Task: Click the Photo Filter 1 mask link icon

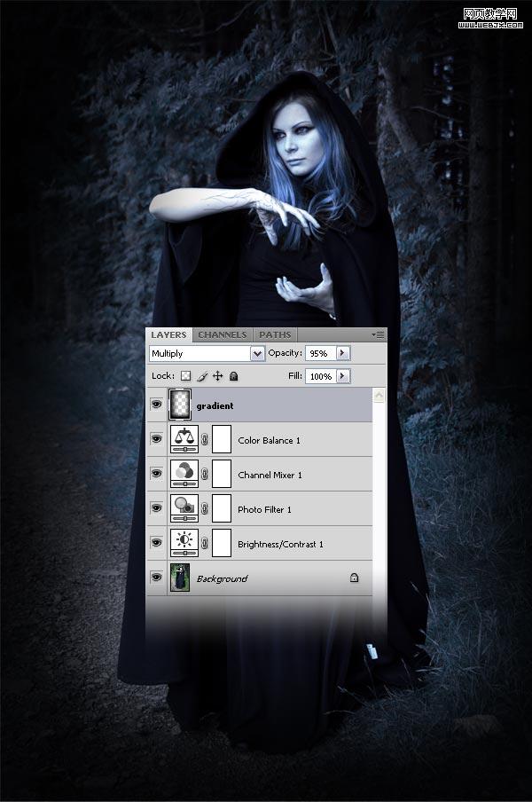Action: 205,508
